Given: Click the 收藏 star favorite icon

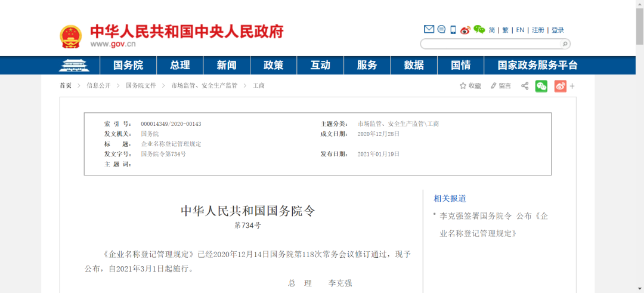Looking at the screenshot, I should point(463,86).
